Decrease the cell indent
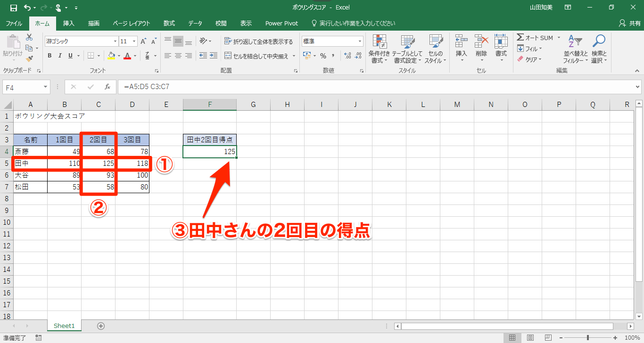 [x=203, y=56]
